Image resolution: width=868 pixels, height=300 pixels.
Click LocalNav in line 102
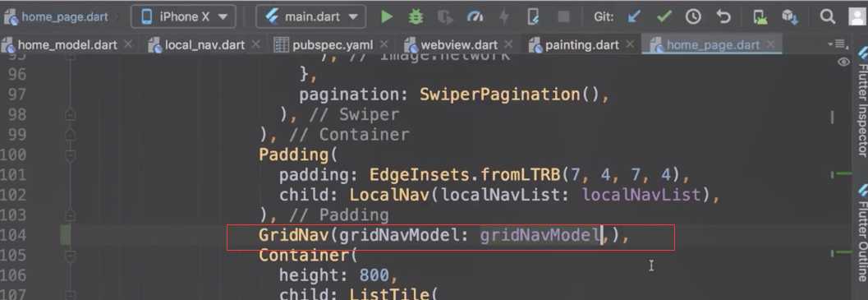pos(388,195)
